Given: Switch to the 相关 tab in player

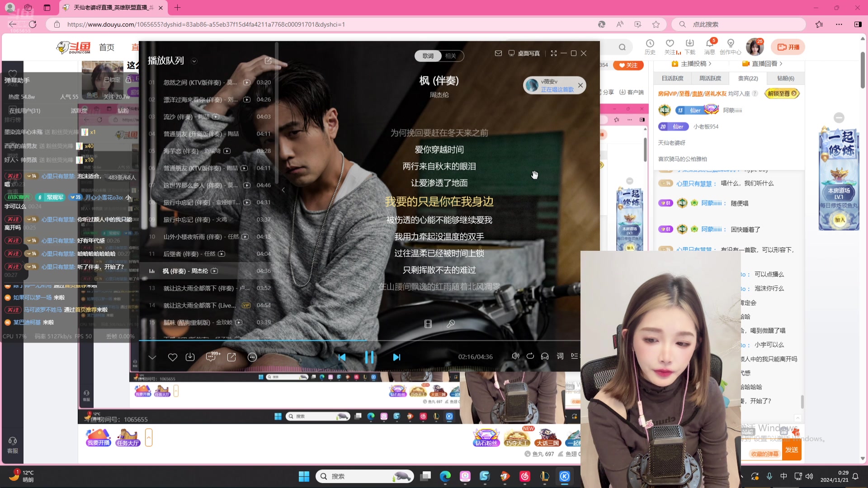Looking at the screenshot, I should pyautogui.click(x=451, y=56).
